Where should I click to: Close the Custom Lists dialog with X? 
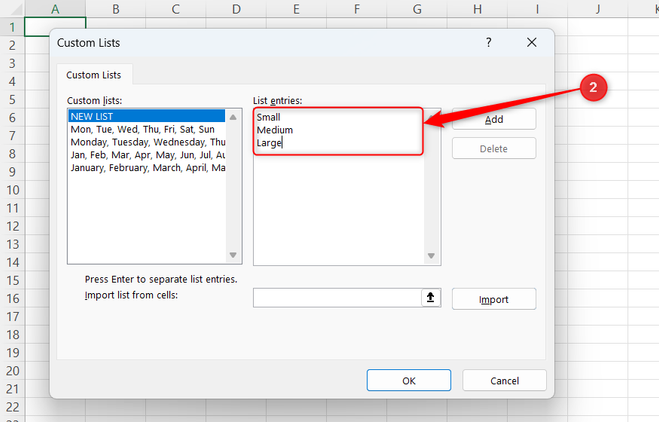click(x=532, y=42)
